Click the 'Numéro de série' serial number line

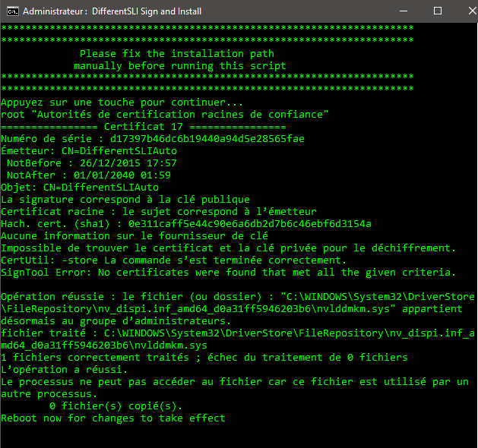[153, 139]
